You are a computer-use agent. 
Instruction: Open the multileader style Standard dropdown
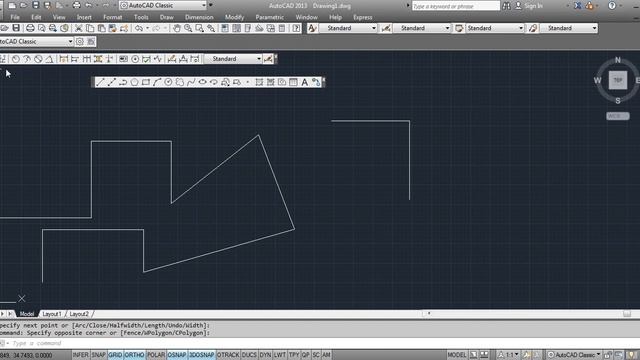[x=569, y=28]
